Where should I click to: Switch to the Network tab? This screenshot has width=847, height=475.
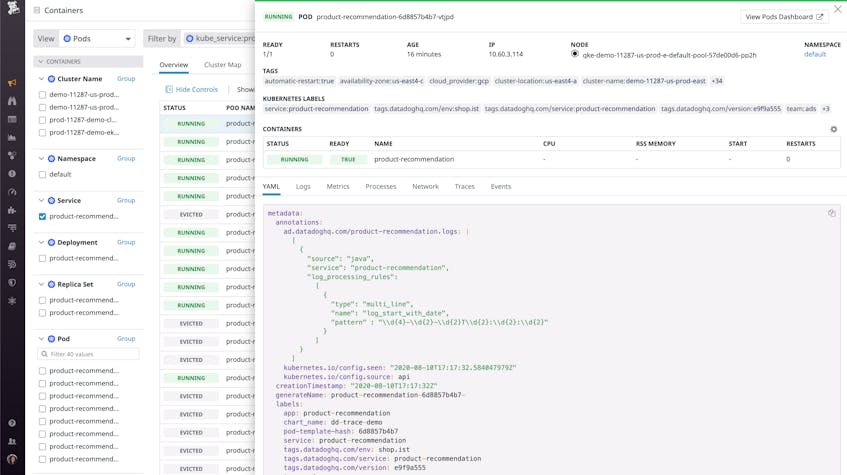click(425, 186)
